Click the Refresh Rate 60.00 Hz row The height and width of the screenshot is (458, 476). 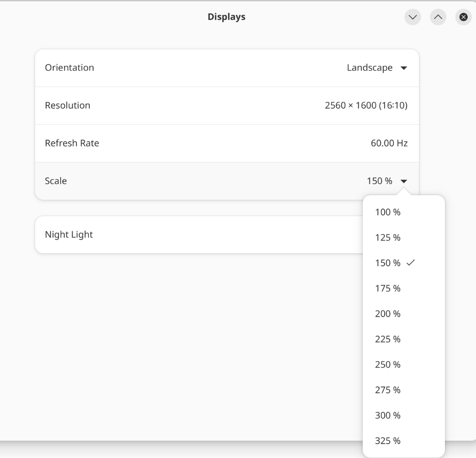[x=227, y=143]
